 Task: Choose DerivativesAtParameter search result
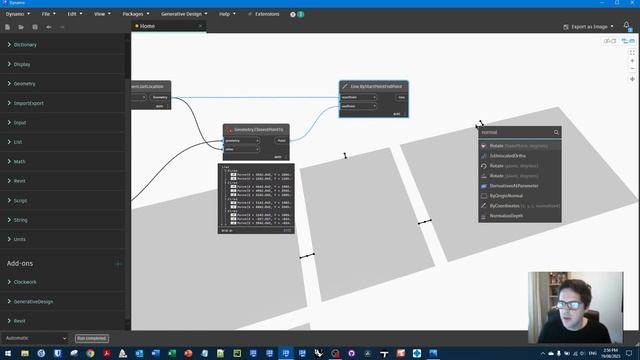pyautogui.click(x=520, y=186)
